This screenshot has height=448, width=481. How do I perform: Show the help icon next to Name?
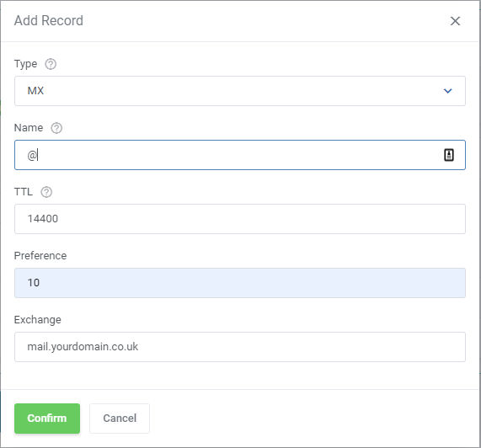click(56, 128)
